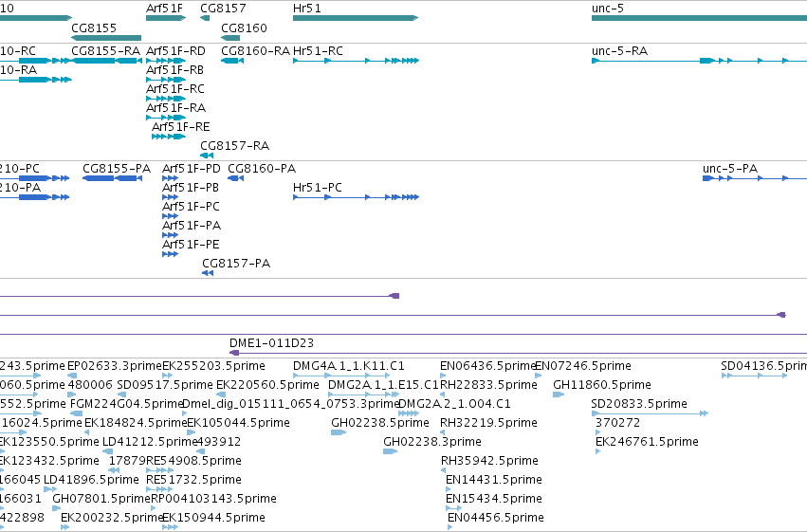Click the Hr51 gene bar
This screenshot has width=807, height=532.
point(356,18)
